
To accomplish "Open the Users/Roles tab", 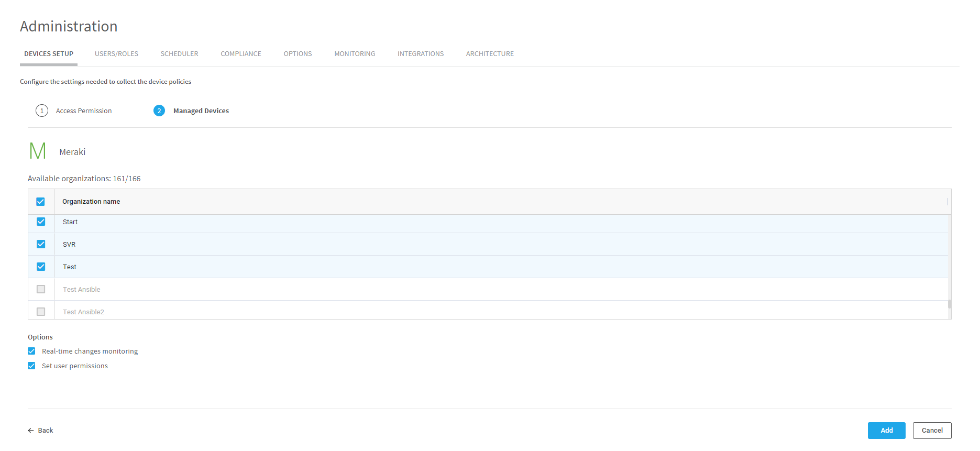I will pos(116,54).
